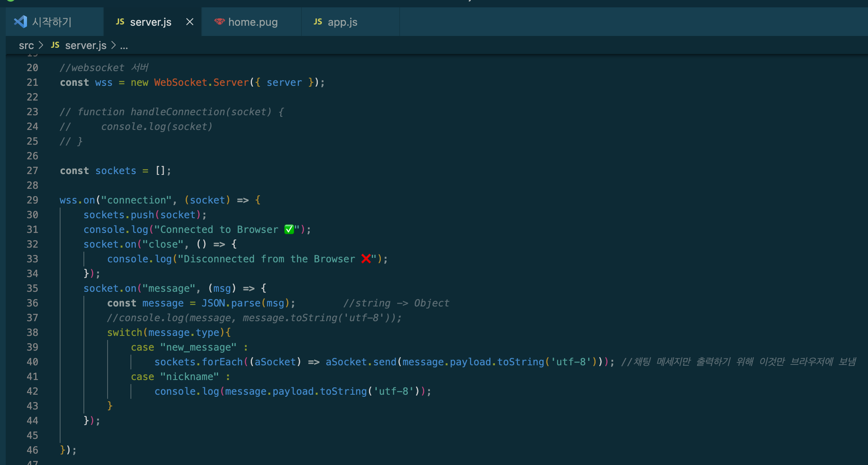Click line number 35 in the gutter

click(32, 288)
